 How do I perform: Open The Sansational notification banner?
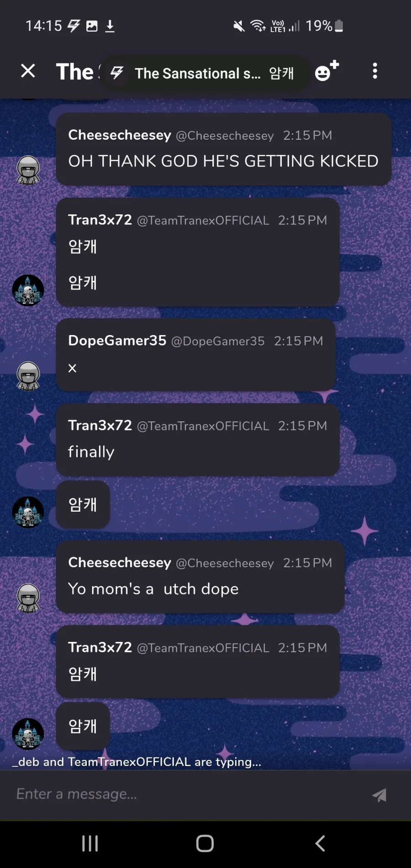(204, 73)
